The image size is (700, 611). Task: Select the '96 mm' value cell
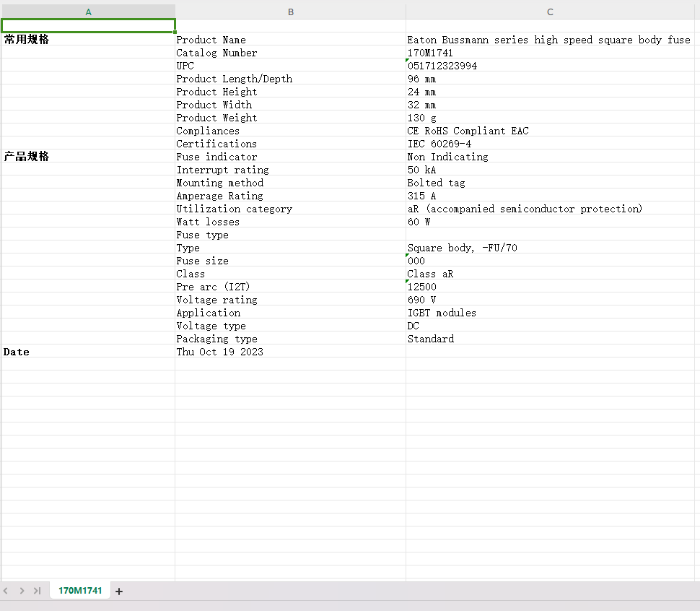550,78
